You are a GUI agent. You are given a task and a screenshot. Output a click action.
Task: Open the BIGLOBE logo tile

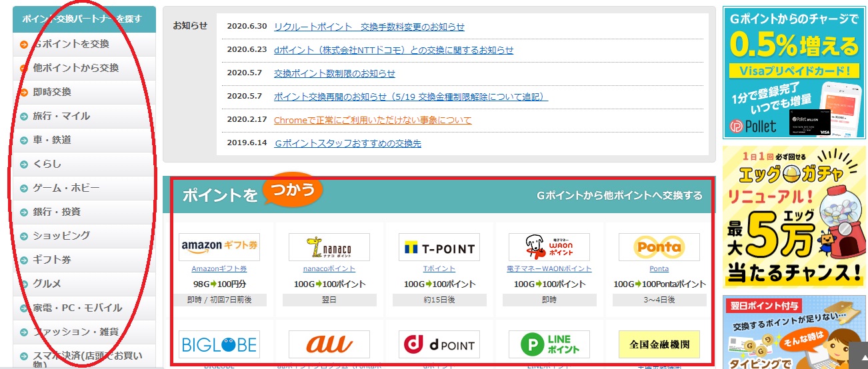coord(219,344)
